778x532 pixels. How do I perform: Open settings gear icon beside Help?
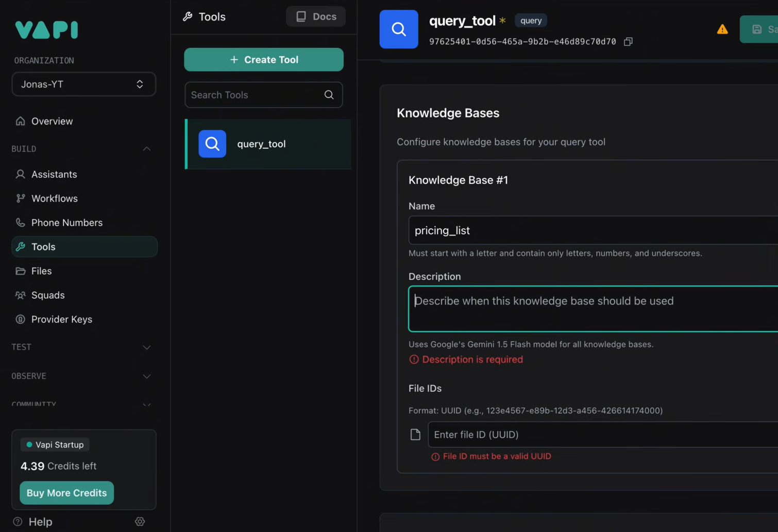[140, 522]
